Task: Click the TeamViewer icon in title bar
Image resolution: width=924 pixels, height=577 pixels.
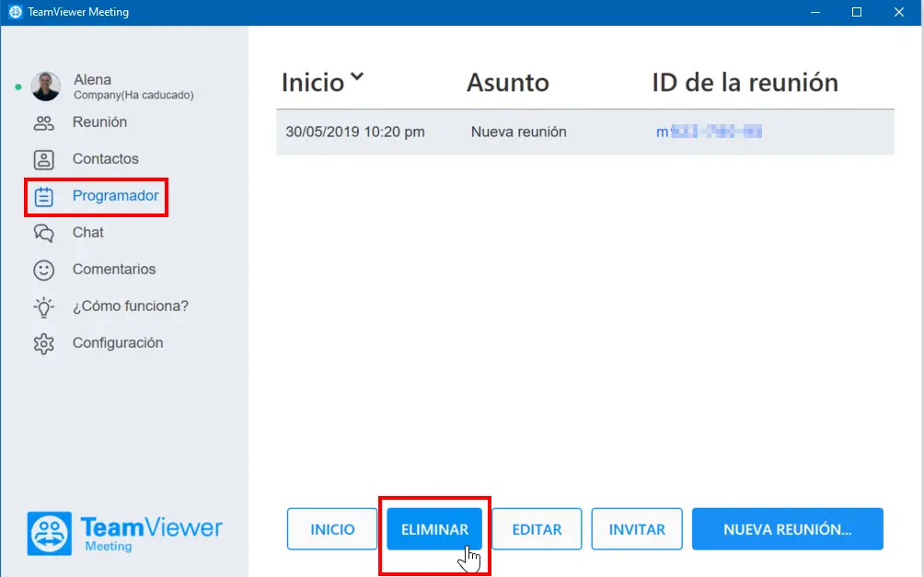Action: pyautogui.click(x=16, y=12)
